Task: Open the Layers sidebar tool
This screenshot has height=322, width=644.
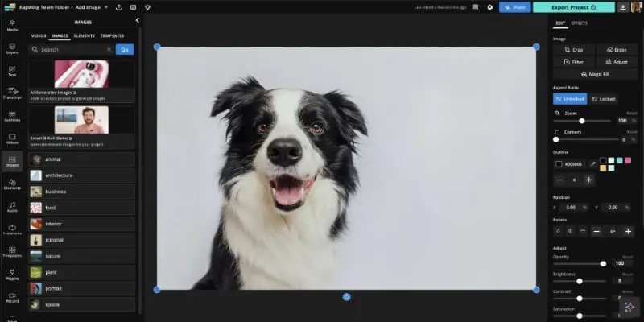Action: click(x=12, y=48)
